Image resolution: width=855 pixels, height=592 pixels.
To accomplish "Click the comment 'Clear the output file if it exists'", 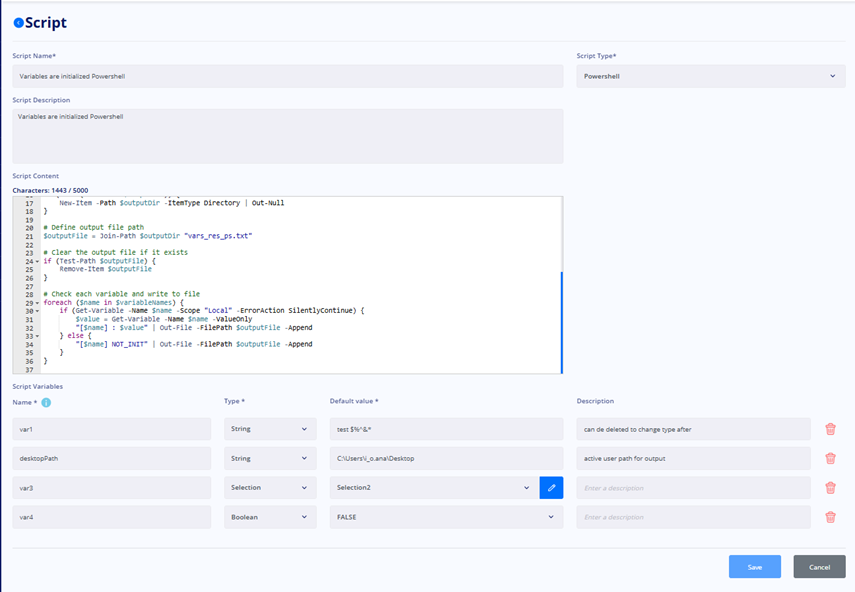I will pos(116,252).
